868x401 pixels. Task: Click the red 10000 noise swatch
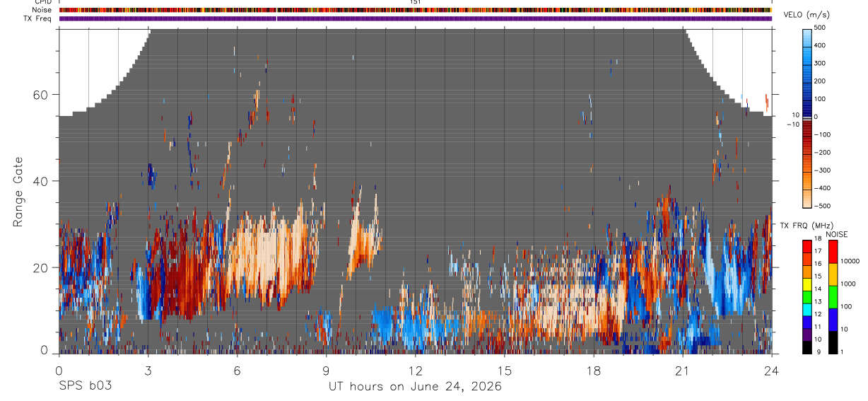(x=834, y=252)
